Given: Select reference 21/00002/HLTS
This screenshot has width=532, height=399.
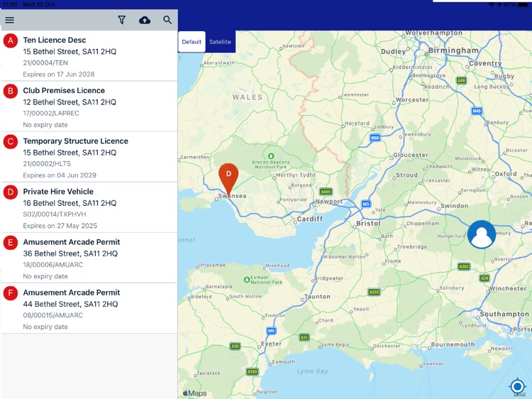Looking at the screenshot, I should click(x=47, y=164).
